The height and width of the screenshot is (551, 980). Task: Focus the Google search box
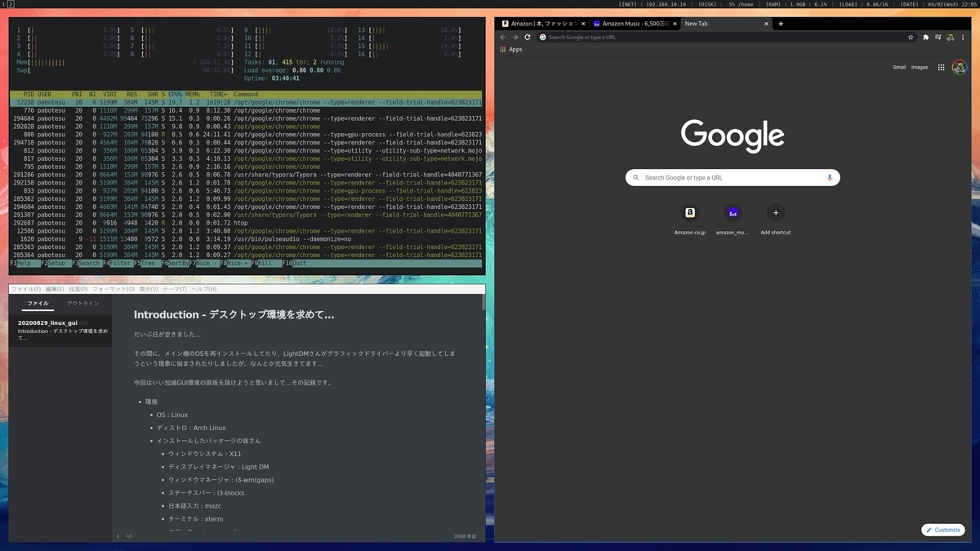(x=733, y=177)
